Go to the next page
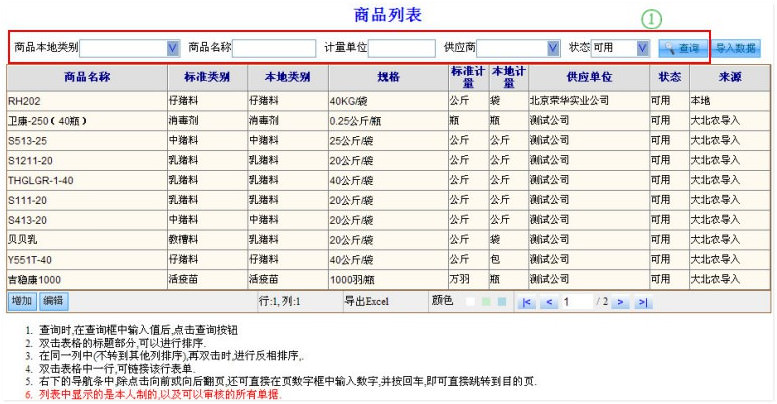This screenshot has width=777, height=404. pyautogui.click(x=620, y=301)
